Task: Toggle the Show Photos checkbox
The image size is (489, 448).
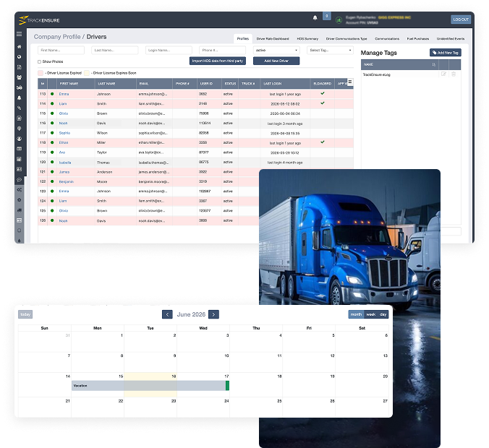Action: click(x=39, y=61)
